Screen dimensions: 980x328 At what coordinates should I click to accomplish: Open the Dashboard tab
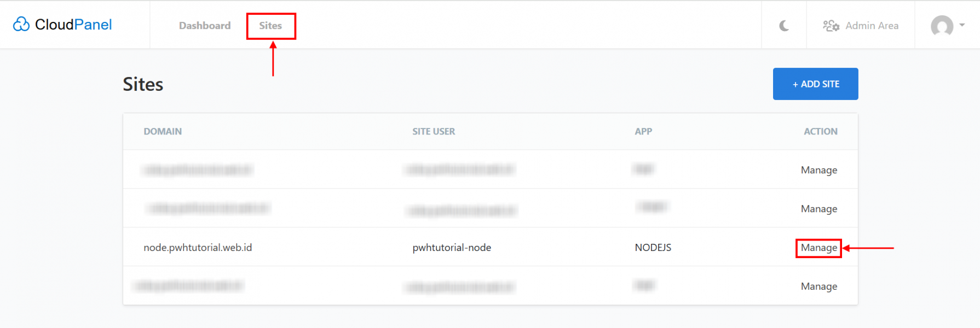coord(205,26)
